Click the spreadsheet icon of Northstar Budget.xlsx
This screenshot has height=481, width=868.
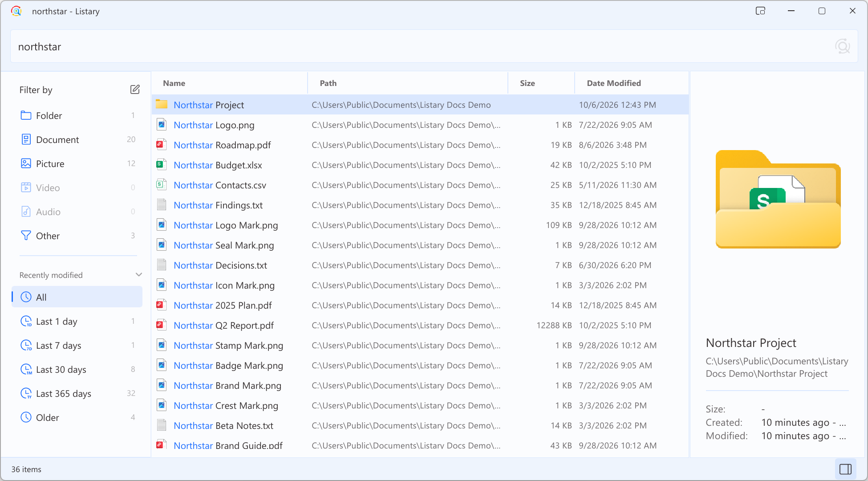(162, 165)
